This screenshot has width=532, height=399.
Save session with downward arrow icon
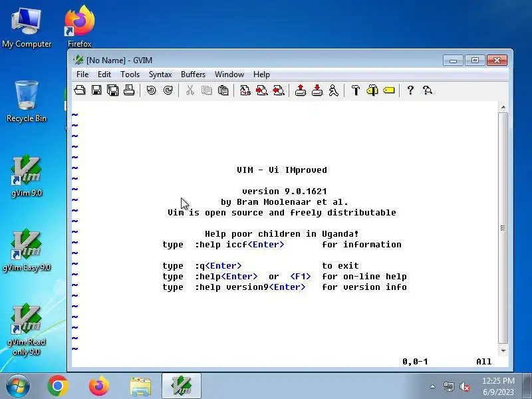(317, 90)
